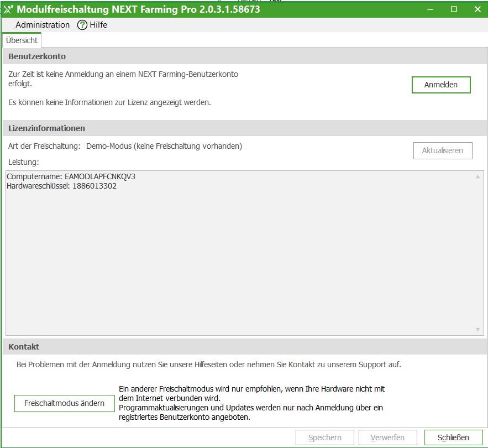Click the Hardwareschlüssel value 1886013302
488x448 pixels.
pyautogui.click(x=95, y=186)
